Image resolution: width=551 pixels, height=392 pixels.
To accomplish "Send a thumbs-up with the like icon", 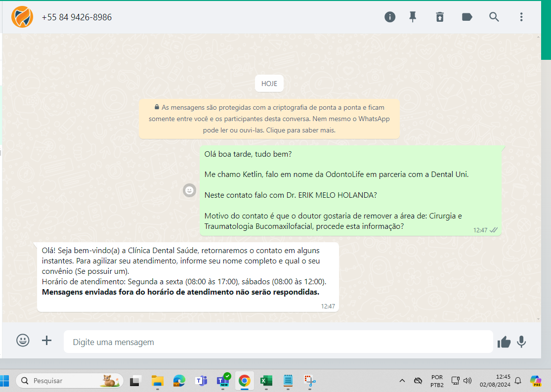I will (x=504, y=342).
